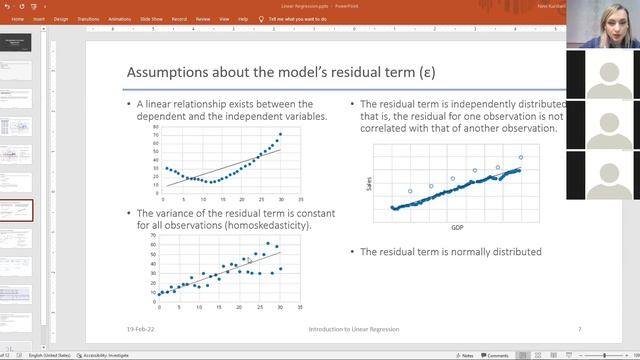Click slide panel scrollbar up arrow
This screenshot has width=640, height=360.
click(43, 29)
